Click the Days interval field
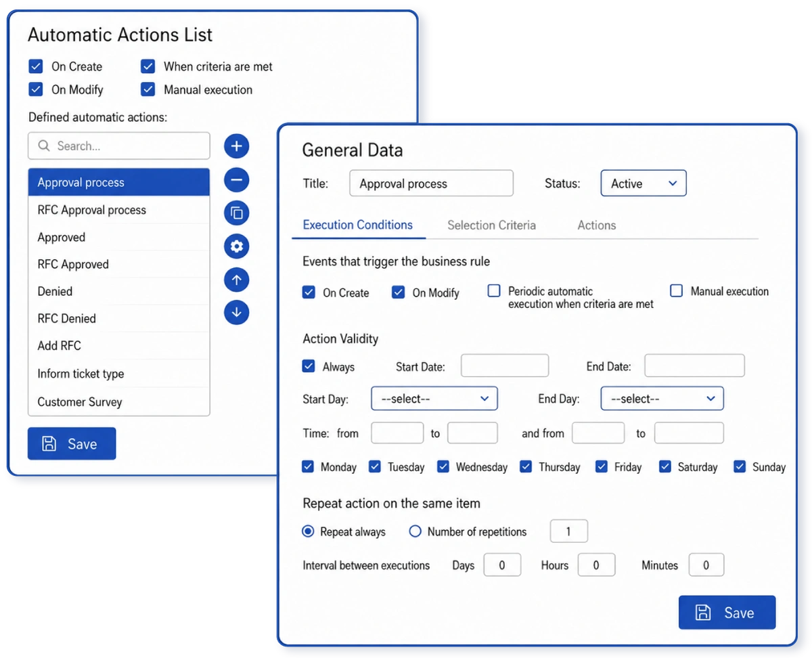The height and width of the screenshot is (658, 812). (502, 565)
